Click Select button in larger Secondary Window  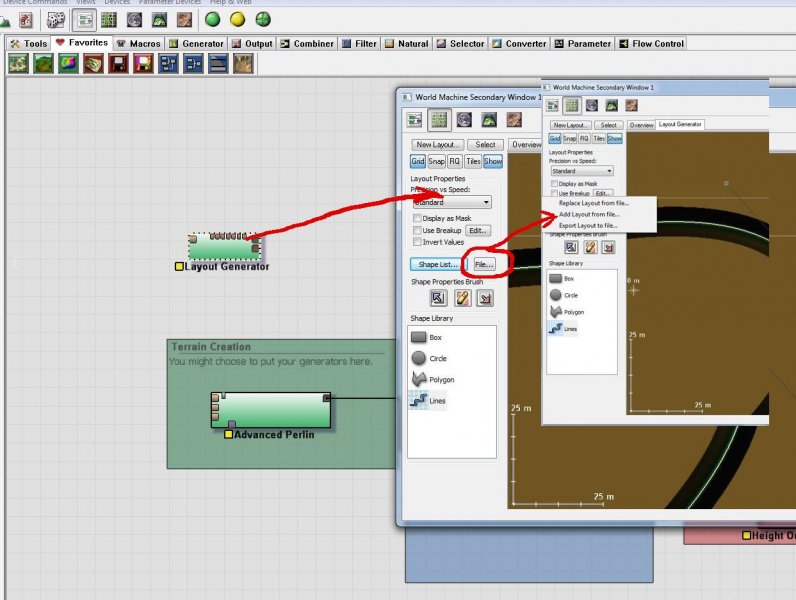click(x=485, y=145)
